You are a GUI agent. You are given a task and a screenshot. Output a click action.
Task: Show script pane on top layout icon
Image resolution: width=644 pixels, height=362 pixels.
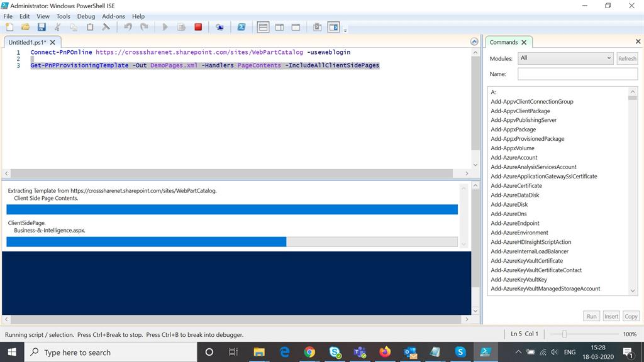[x=263, y=27]
